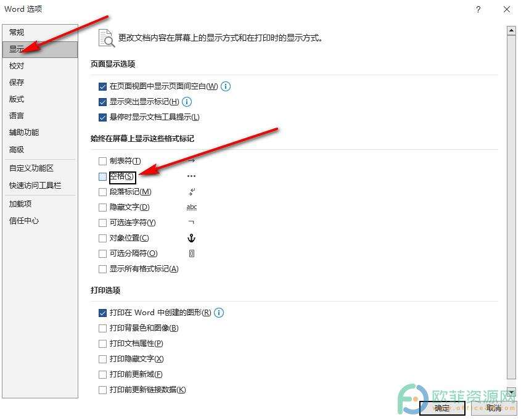Open the 加载项 category
The image size is (521, 420).
(x=40, y=204)
